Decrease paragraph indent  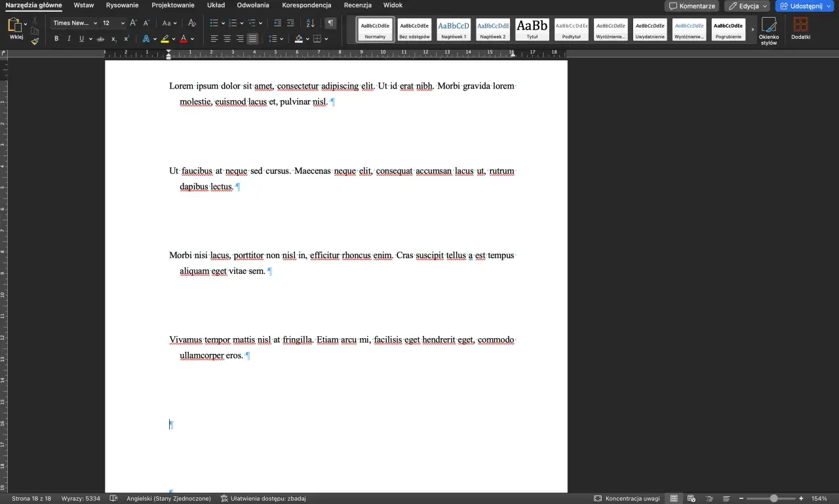(x=277, y=23)
